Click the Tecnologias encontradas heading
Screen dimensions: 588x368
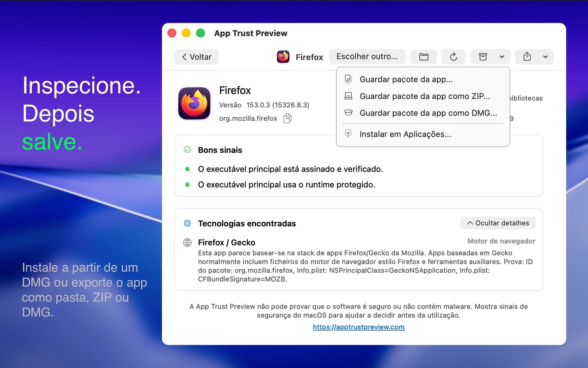point(247,223)
